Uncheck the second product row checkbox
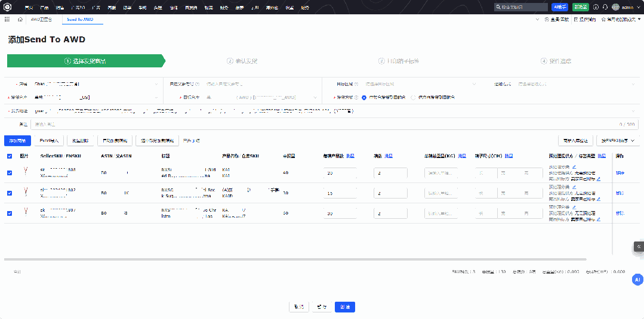This screenshot has width=644, height=319. 9,193
